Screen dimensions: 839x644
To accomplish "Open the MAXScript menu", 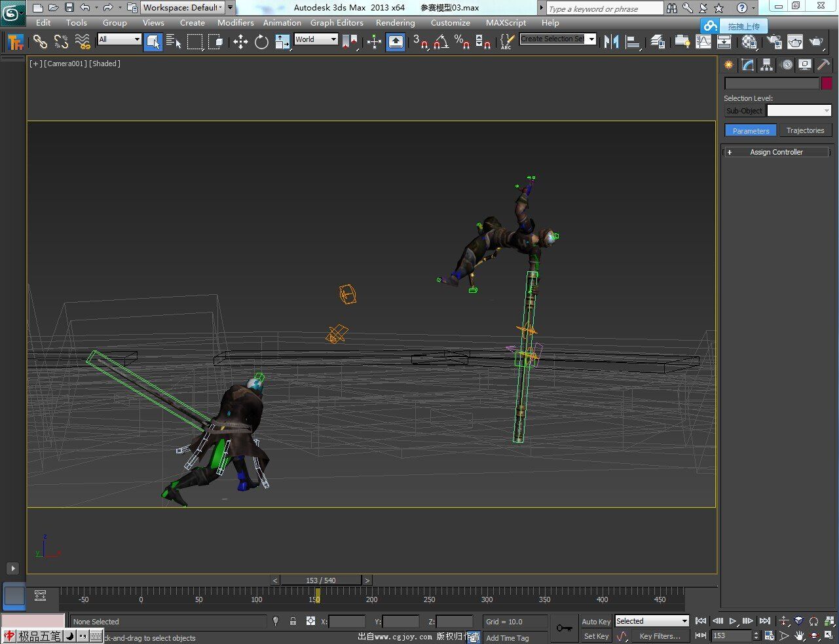I will [x=506, y=22].
